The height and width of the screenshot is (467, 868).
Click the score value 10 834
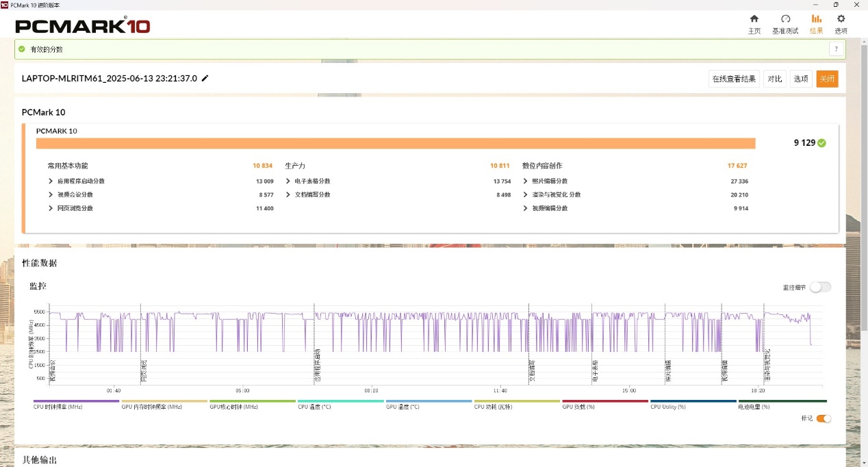pyautogui.click(x=263, y=166)
